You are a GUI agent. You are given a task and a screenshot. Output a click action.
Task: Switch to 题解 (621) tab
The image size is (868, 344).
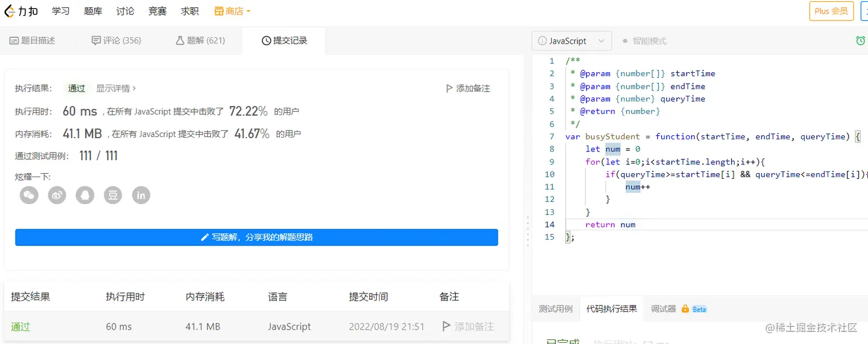200,41
